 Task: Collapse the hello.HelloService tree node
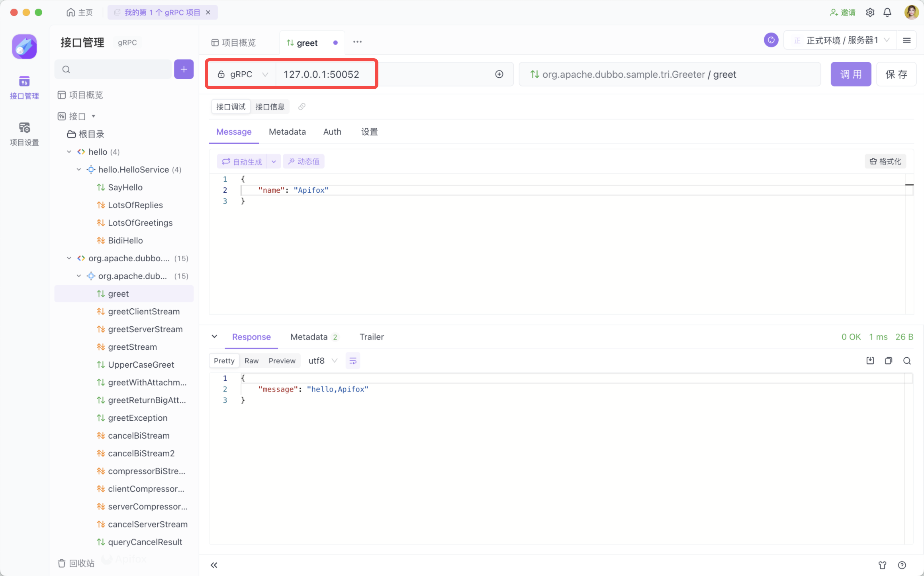(79, 170)
